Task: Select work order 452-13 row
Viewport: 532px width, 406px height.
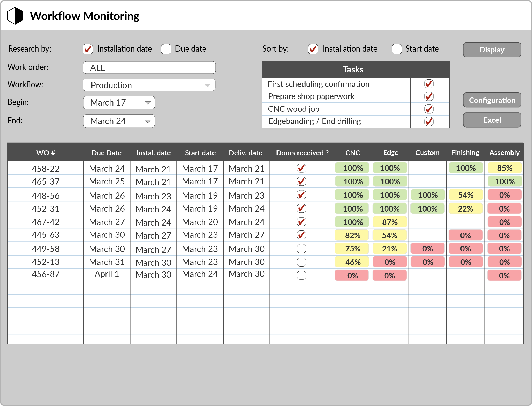Action: [46, 262]
